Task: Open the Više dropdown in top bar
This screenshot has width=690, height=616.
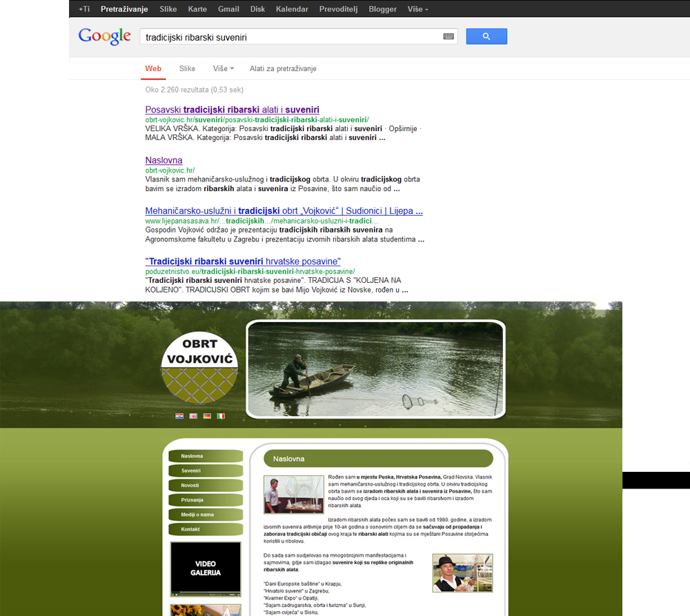Action: point(417,9)
